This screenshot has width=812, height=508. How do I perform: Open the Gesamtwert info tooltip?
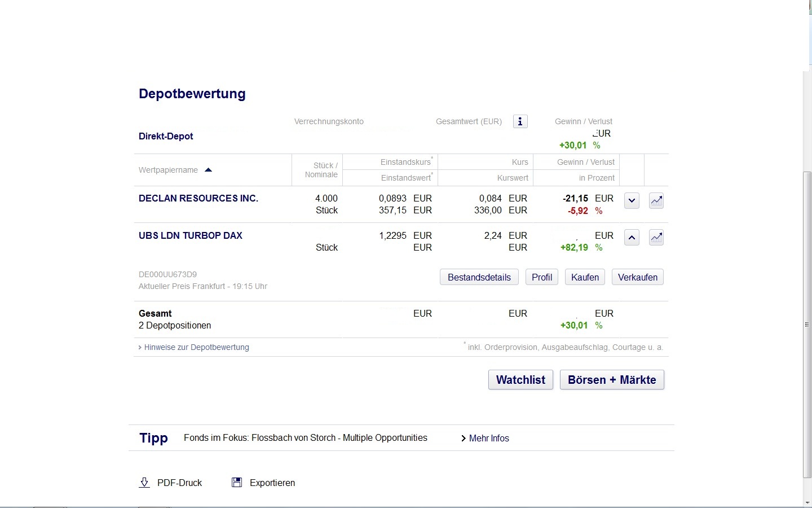point(519,121)
